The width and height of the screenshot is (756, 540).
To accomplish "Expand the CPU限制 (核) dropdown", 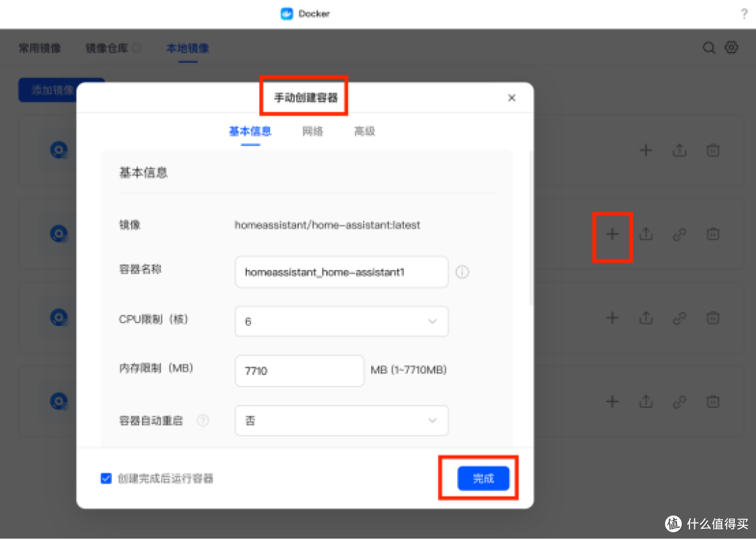I will [x=342, y=321].
